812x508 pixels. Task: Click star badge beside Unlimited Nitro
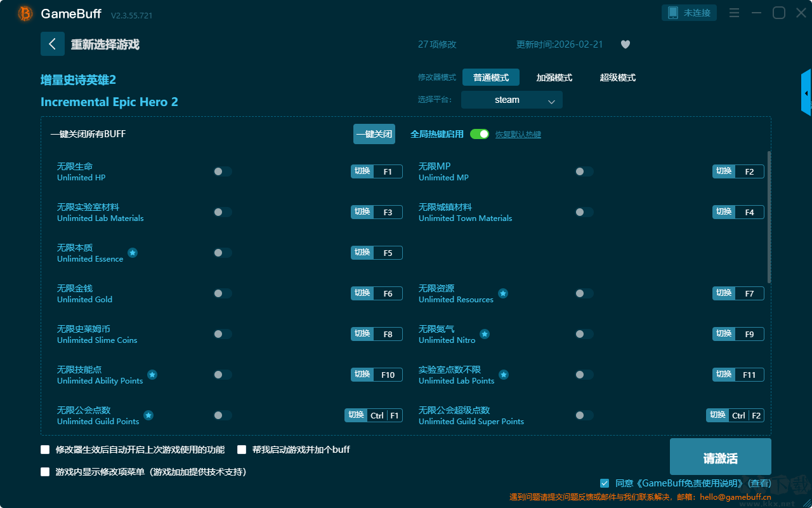click(484, 334)
